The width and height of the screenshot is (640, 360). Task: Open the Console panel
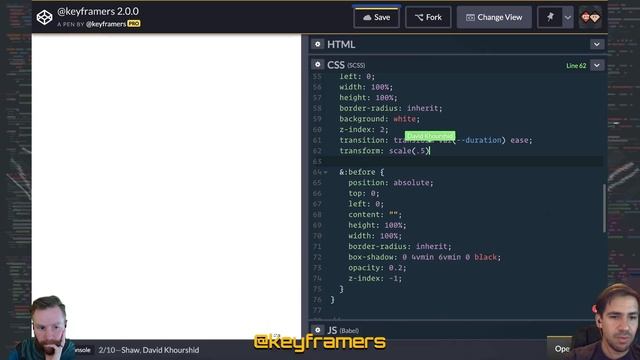point(83,350)
